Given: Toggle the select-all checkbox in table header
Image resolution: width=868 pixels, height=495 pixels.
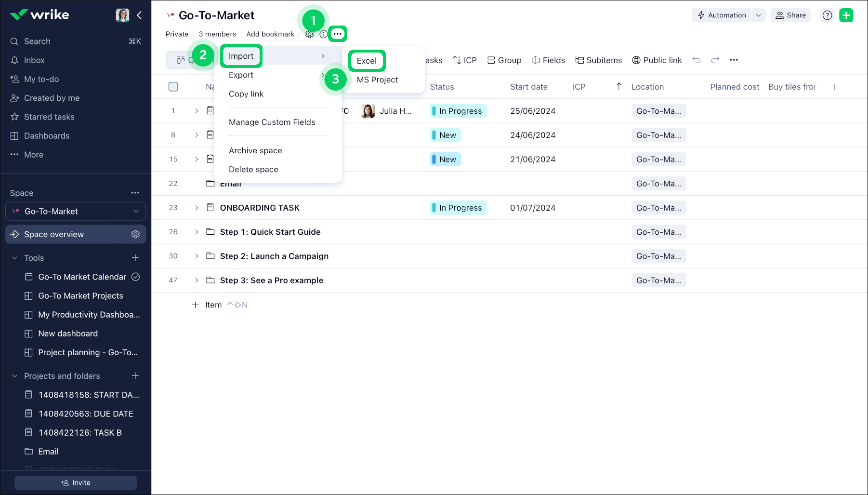Looking at the screenshot, I should point(173,87).
